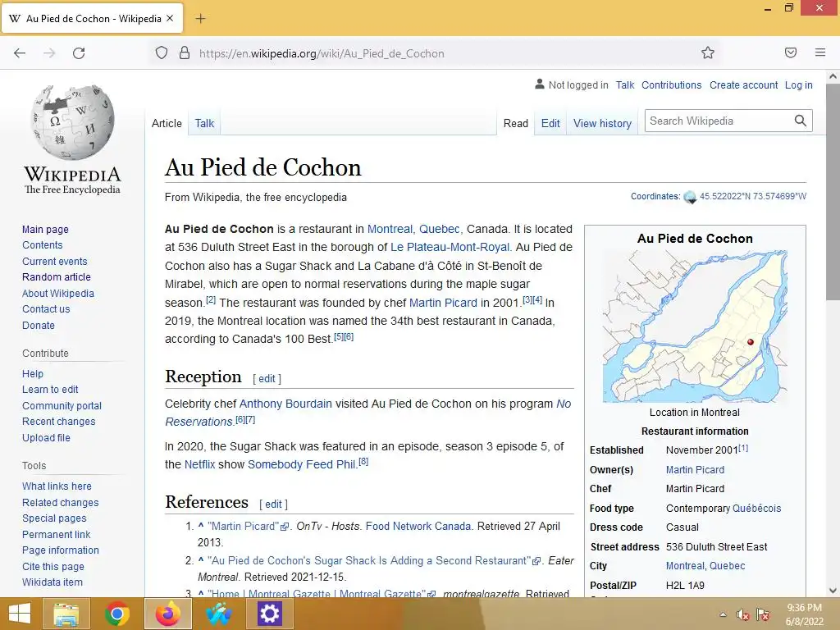This screenshot has height=630, width=840.
Task: Follow the Le Plateau-Mont-Royal link
Action: coord(450,247)
